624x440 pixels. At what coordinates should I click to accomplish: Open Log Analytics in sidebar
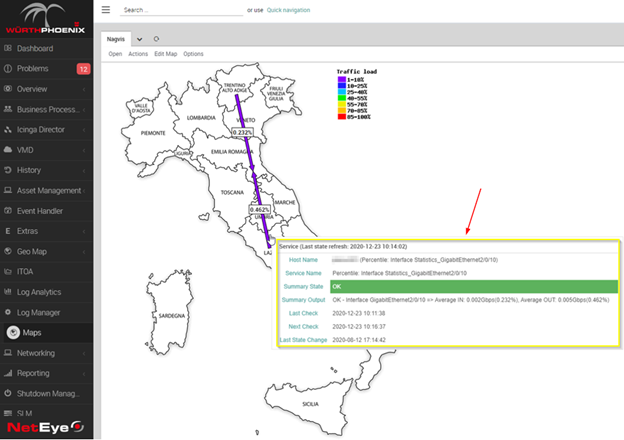39,292
